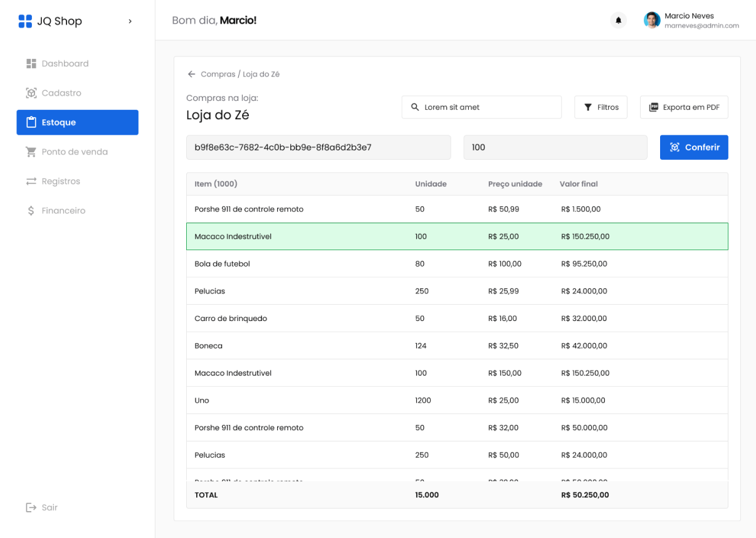Click the Registros arrows icon
This screenshot has height=538, width=756.
click(31, 181)
